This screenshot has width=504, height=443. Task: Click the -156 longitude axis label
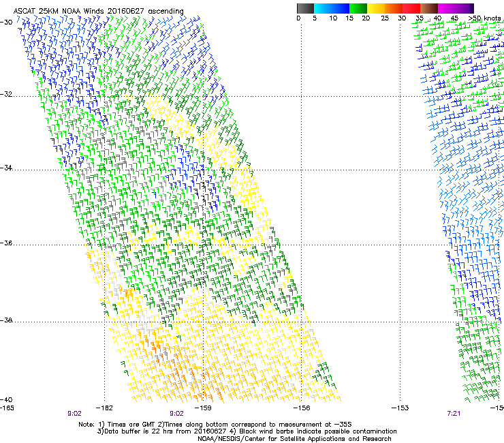pos(302,408)
